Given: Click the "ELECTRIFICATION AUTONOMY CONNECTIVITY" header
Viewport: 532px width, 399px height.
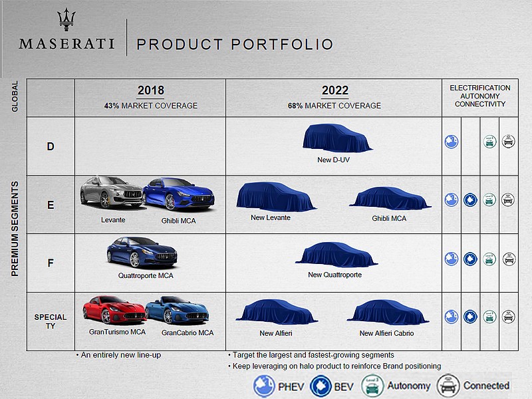Looking at the screenshot, I should (x=480, y=96).
